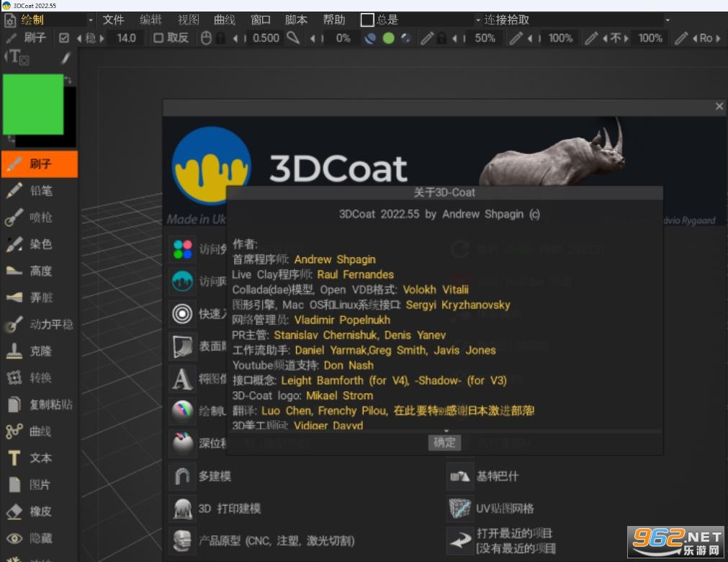Toggle the lock icon before 50%
728x562 pixels.
pos(441,38)
